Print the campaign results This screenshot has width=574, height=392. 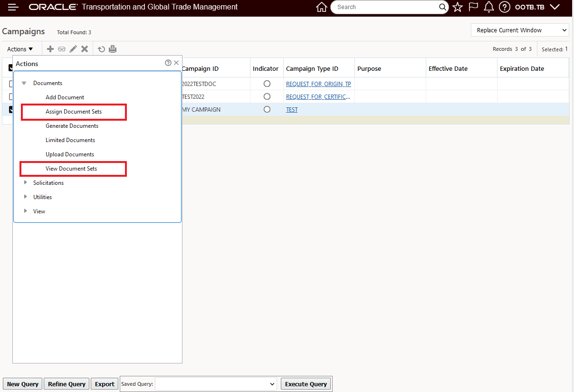coord(113,48)
